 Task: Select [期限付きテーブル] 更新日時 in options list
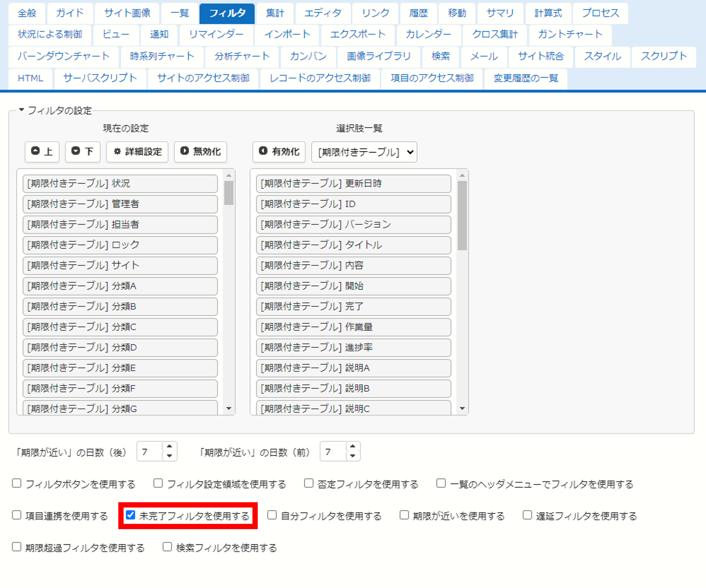click(353, 183)
